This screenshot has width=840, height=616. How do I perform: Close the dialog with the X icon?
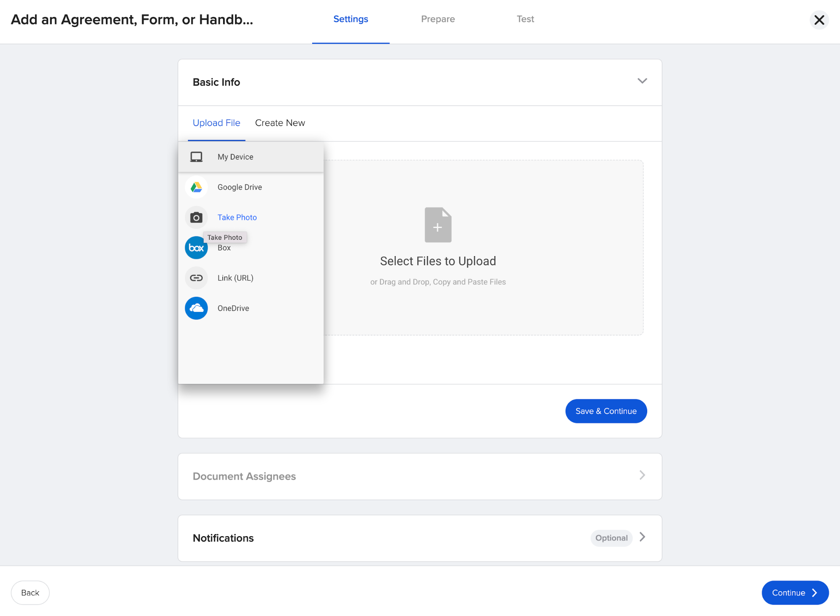click(x=819, y=20)
